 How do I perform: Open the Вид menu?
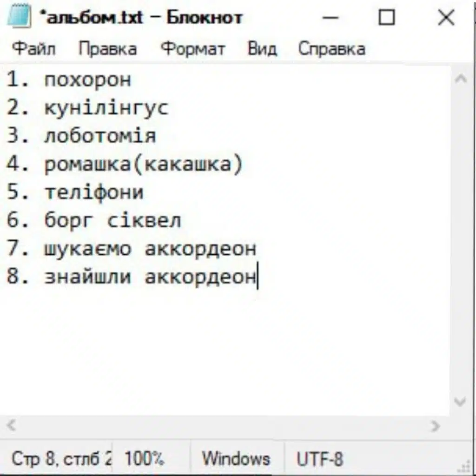pos(262,49)
